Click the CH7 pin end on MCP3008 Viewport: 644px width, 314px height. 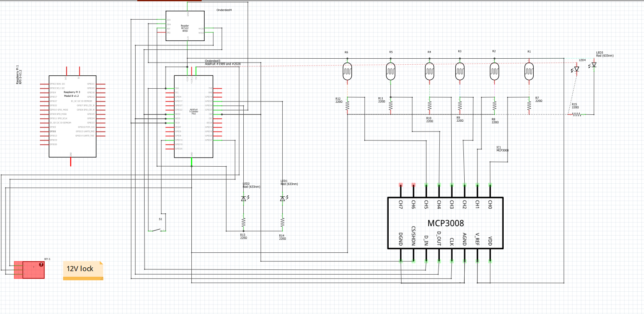[400, 185]
